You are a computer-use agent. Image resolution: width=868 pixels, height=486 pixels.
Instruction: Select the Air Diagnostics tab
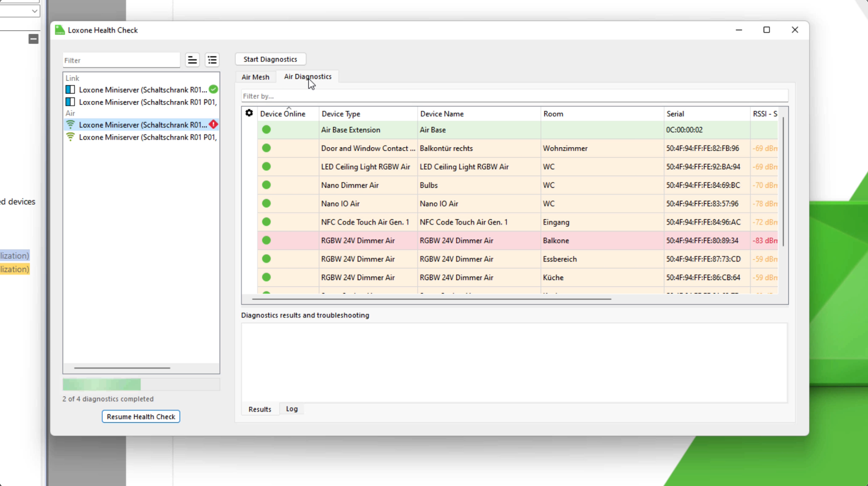(x=308, y=77)
